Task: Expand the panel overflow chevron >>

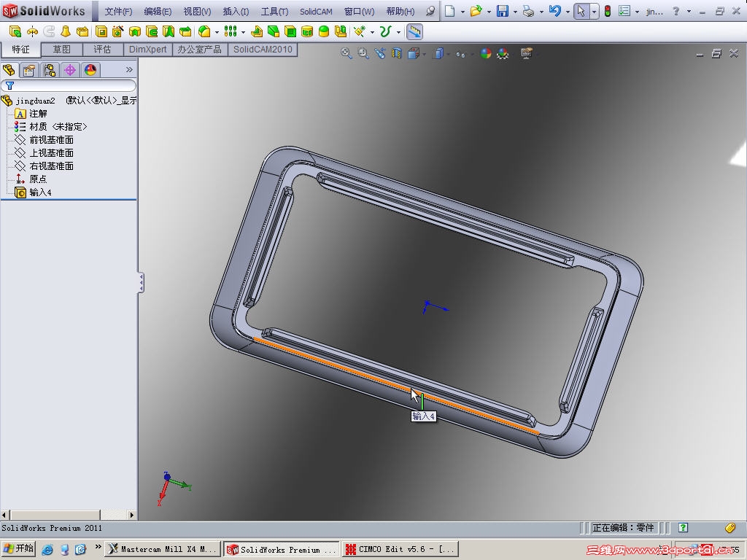Action: click(x=129, y=69)
